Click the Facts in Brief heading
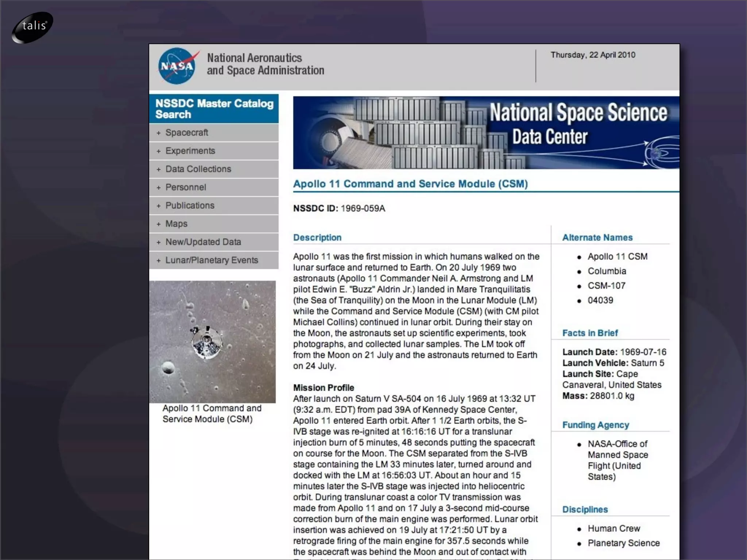The image size is (747, 560). click(590, 333)
